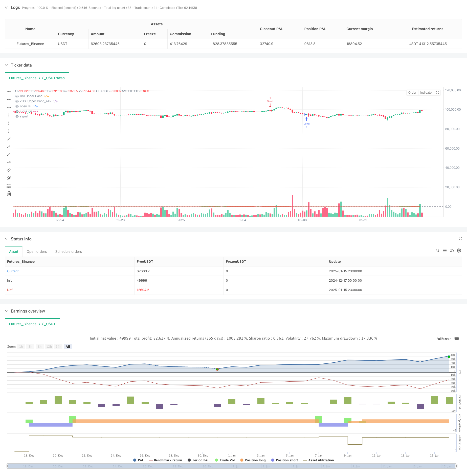
Task: Set zoom range to 3h
Action: (30, 347)
